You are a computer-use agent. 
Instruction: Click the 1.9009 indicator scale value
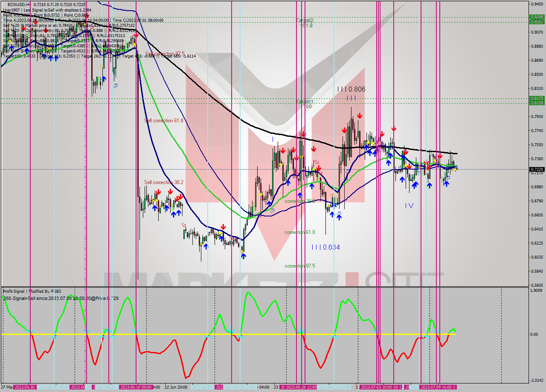coord(537,290)
